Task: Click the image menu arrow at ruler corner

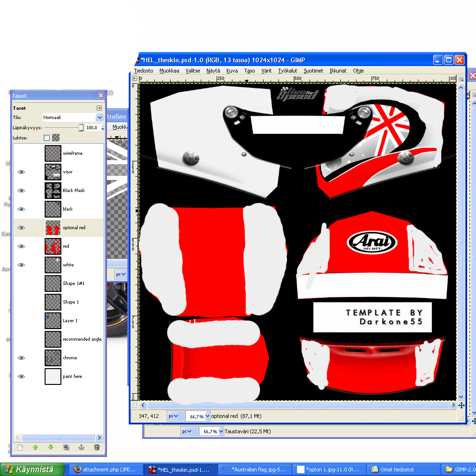Action: (135, 78)
